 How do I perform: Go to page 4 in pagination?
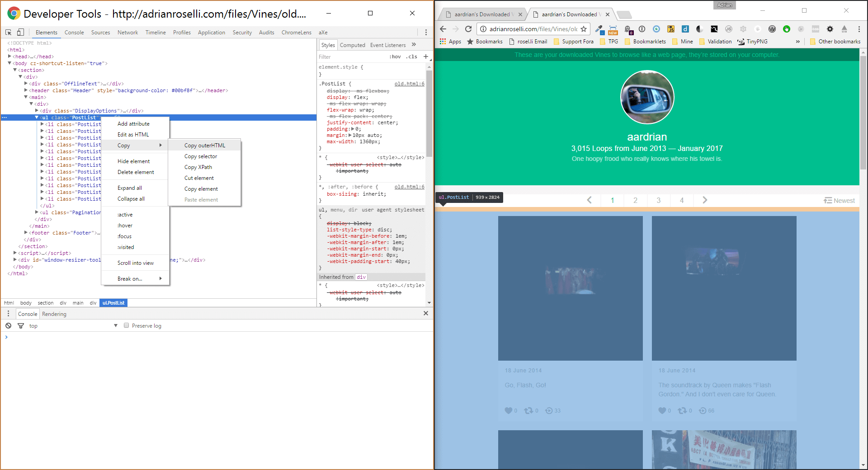pos(682,200)
